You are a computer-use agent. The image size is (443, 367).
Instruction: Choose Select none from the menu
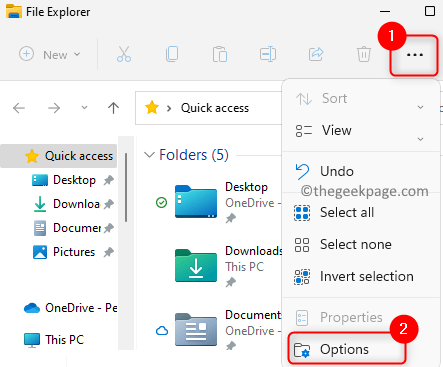click(x=360, y=245)
